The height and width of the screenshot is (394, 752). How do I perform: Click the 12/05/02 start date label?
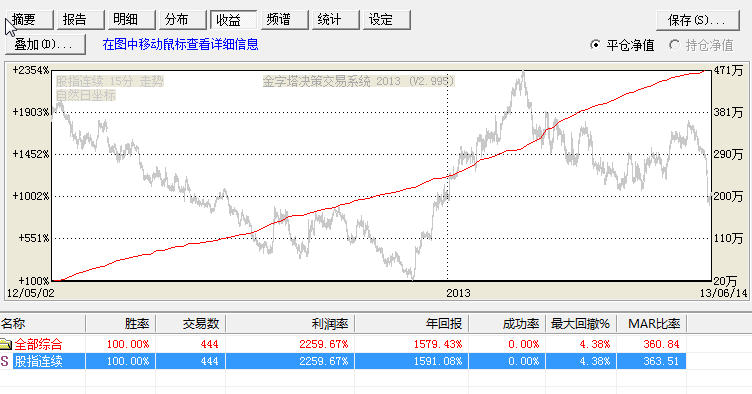coord(31,293)
